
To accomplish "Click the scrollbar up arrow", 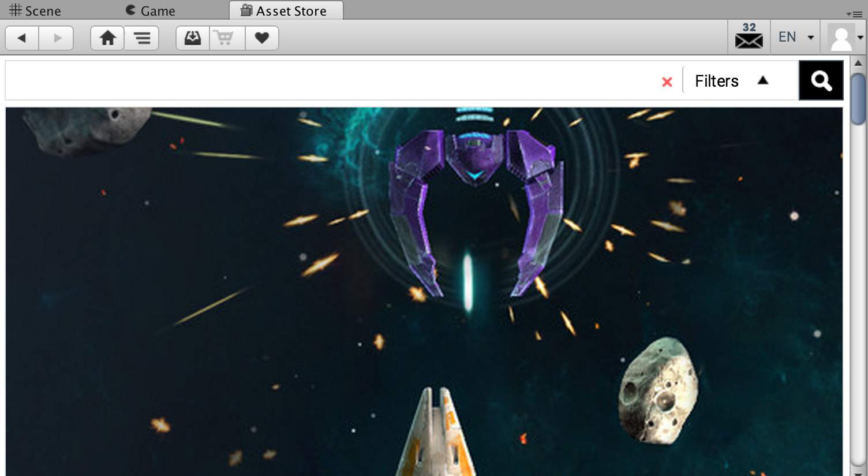I will pos(858,63).
